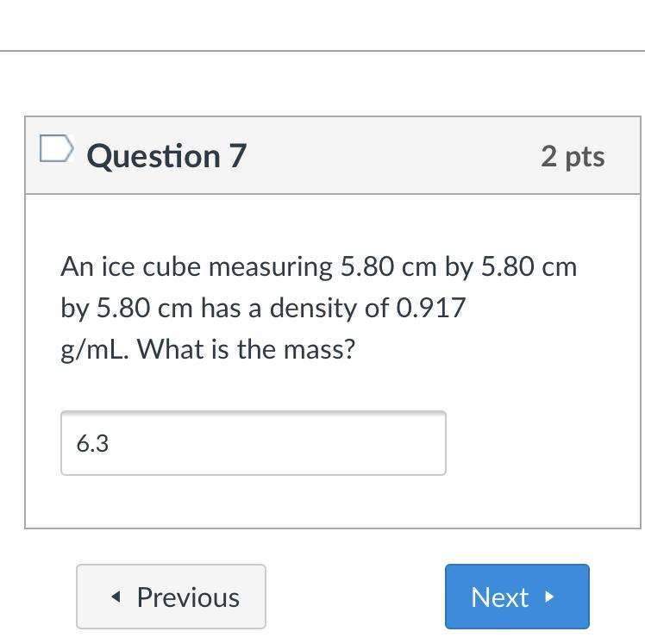Click 'g/mL' unit in question text

(95, 349)
